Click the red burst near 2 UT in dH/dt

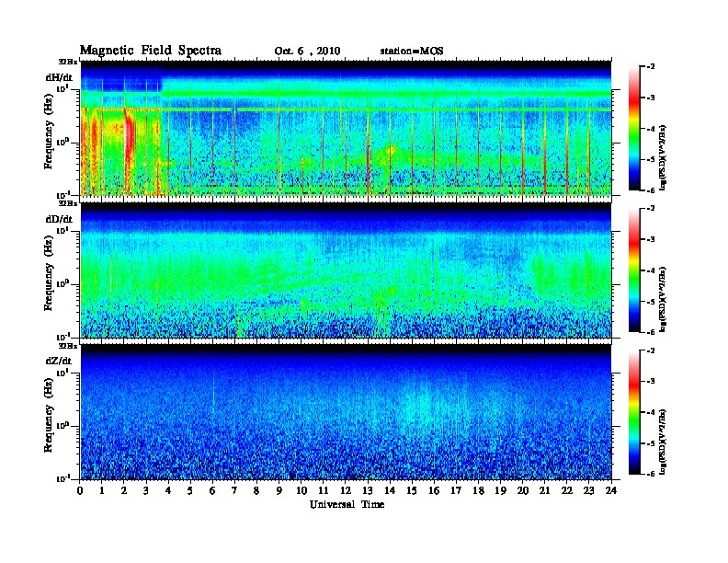tap(129, 137)
